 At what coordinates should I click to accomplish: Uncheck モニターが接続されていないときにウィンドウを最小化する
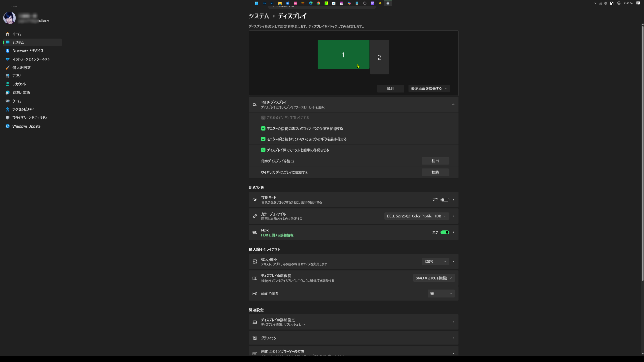coord(263,139)
